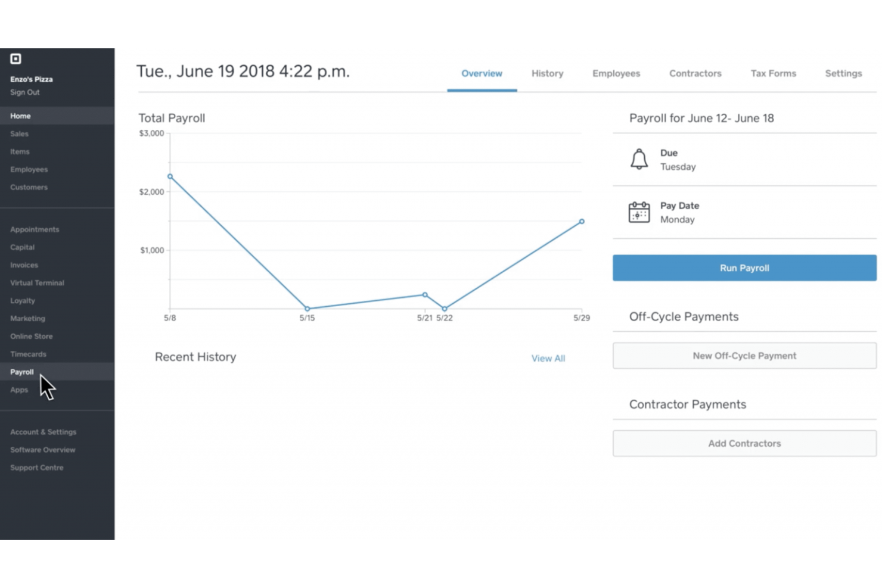Click the 5/29 data point on chart
Image resolution: width=882 pixels, height=588 pixels.
point(582,222)
